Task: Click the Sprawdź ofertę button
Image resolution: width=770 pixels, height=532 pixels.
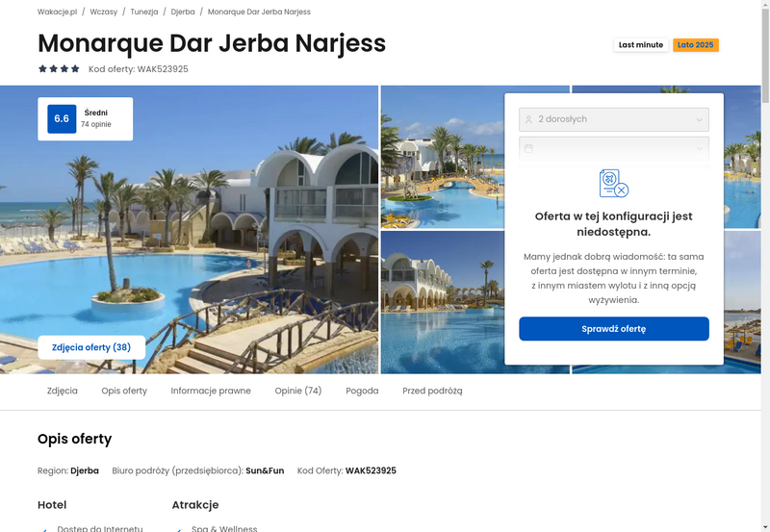Action: coord(614,329)
